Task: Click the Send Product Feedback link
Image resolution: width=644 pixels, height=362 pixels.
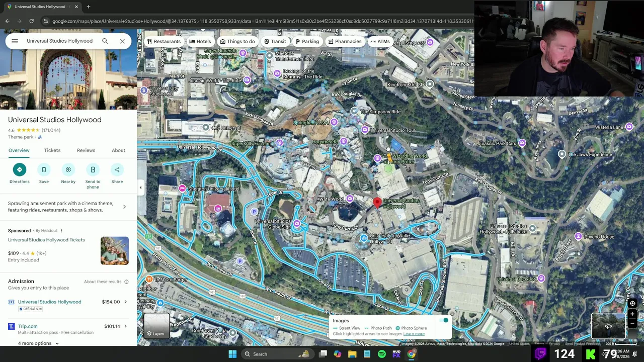Action: 583,344
